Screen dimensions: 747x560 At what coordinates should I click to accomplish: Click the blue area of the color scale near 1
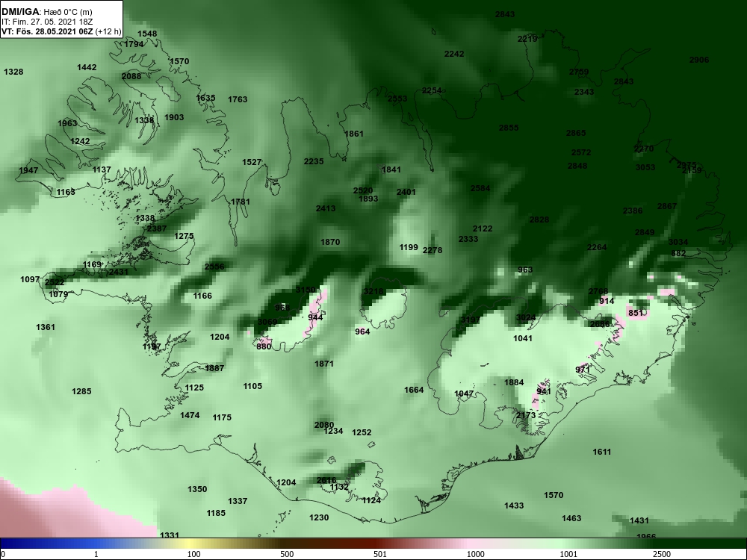point(96,544)
